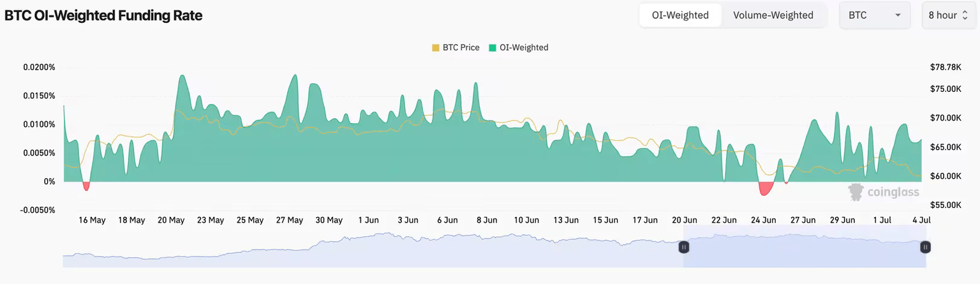Click the 1 Jun date axis label

pos(368,220)
